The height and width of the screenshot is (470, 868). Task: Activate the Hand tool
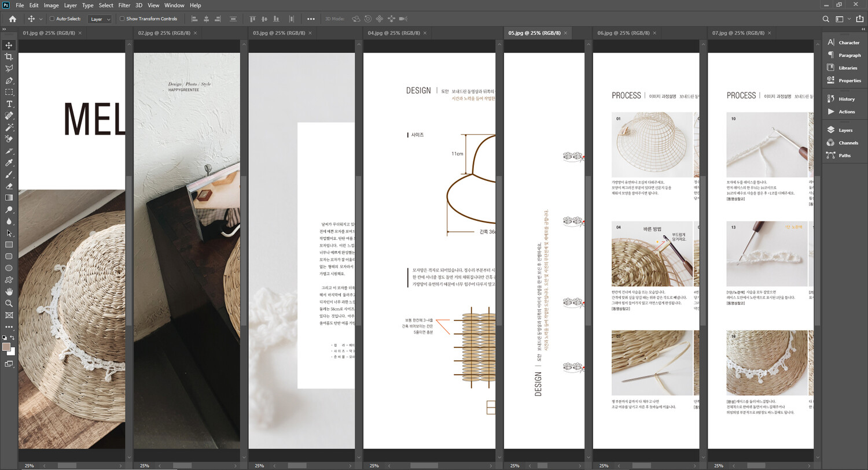click(x=9, y=292)
